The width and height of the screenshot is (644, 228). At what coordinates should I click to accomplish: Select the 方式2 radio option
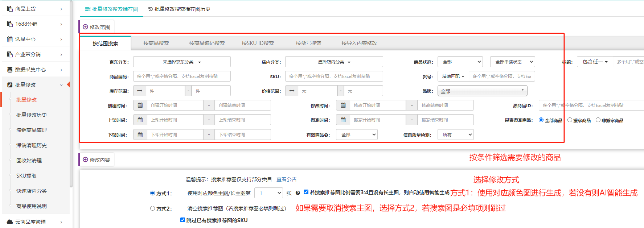tap(153, 208)
